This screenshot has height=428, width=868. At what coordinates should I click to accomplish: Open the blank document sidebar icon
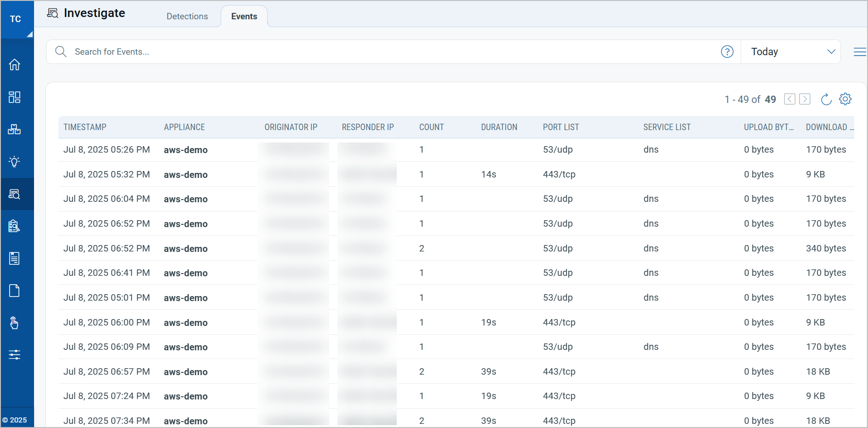tap(15, 291)
